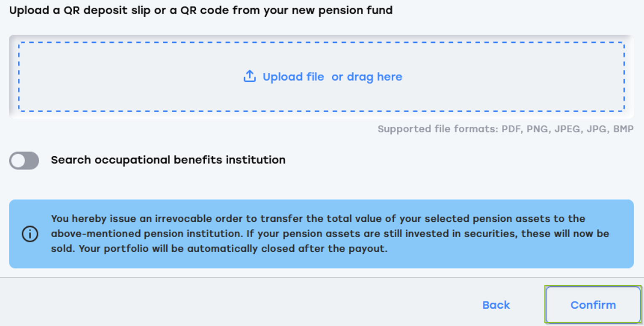The image size is (644, 326).
Task: Click the upload arrow icon
Action: [249, 76]
